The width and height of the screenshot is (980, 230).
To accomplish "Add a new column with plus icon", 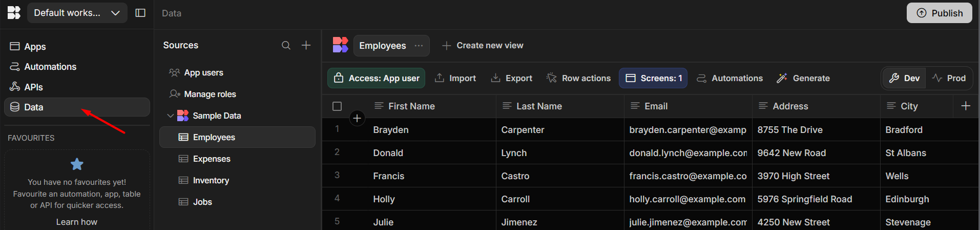I will 966,106.
